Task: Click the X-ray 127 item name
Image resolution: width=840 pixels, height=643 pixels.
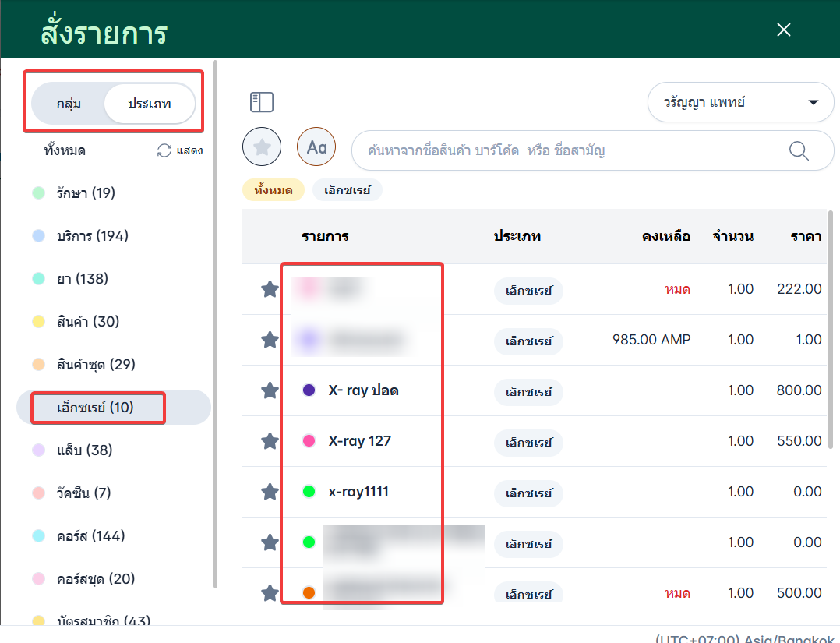Action: pos(359,441)
